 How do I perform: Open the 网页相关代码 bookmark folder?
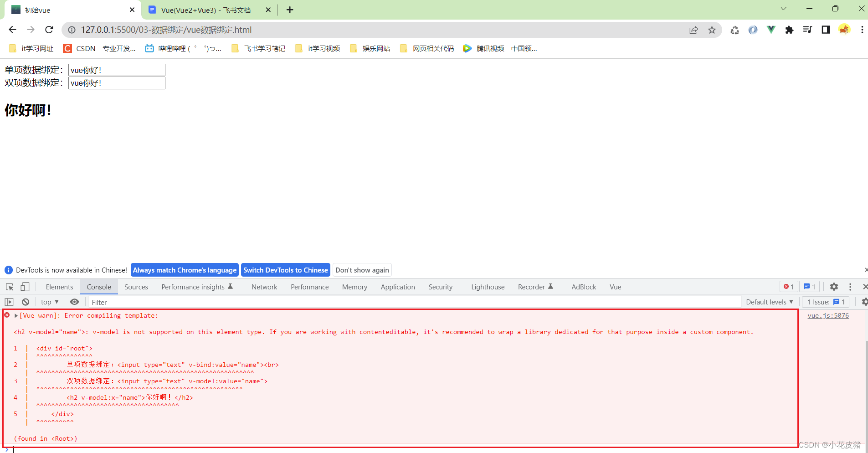point(427,48)
